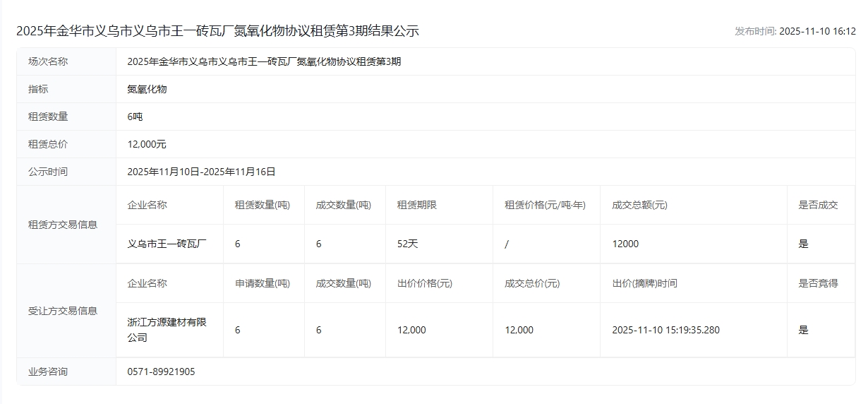Click the 租赁数量 value 6吨
868x404 pixels.
pyautogui.click(x=135, y=117)
